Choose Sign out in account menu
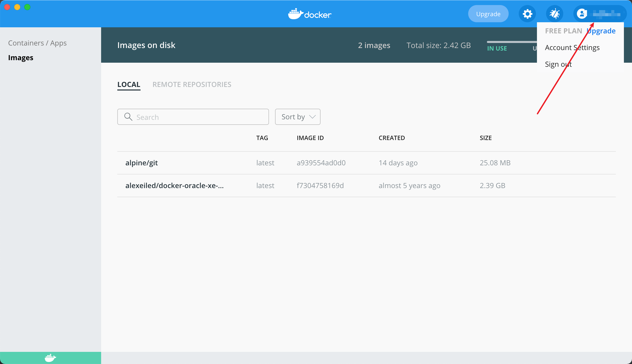 click(558, 64)
